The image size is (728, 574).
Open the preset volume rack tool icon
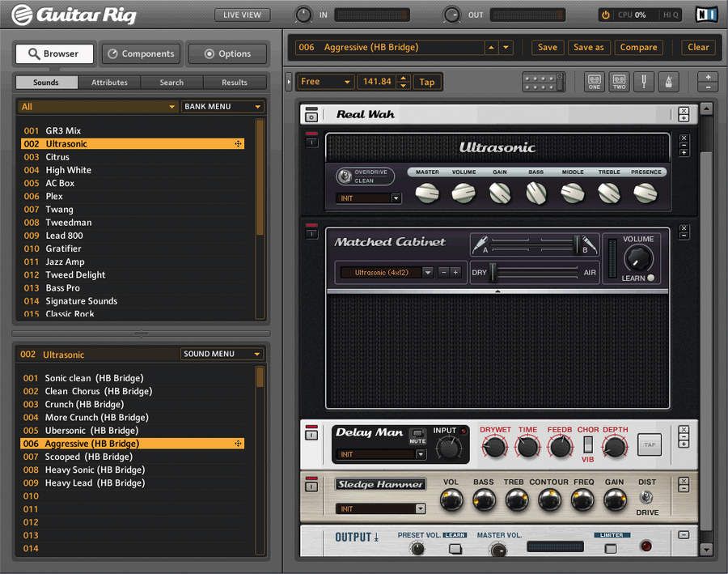544,82
